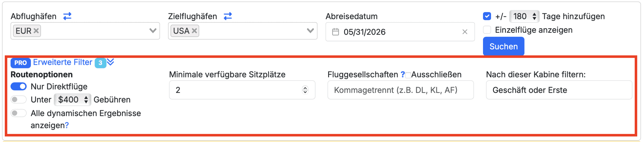644x142 pixels.
Task: Swap airports using Abflughäfen arrows icon
Action: [x=67, y=16]
